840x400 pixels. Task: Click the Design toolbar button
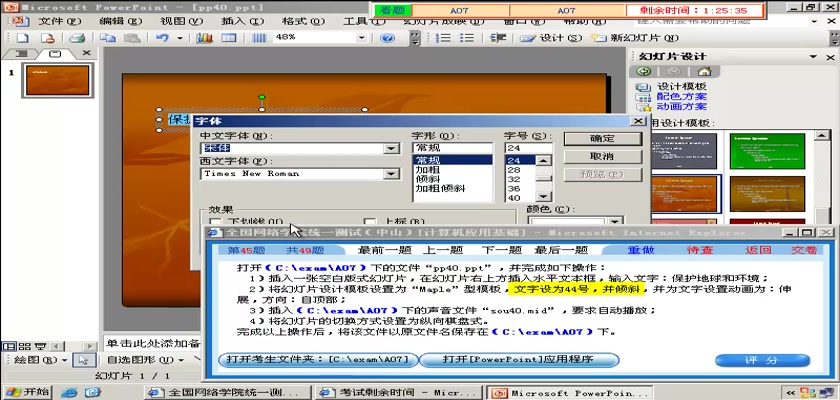point(551,38)
